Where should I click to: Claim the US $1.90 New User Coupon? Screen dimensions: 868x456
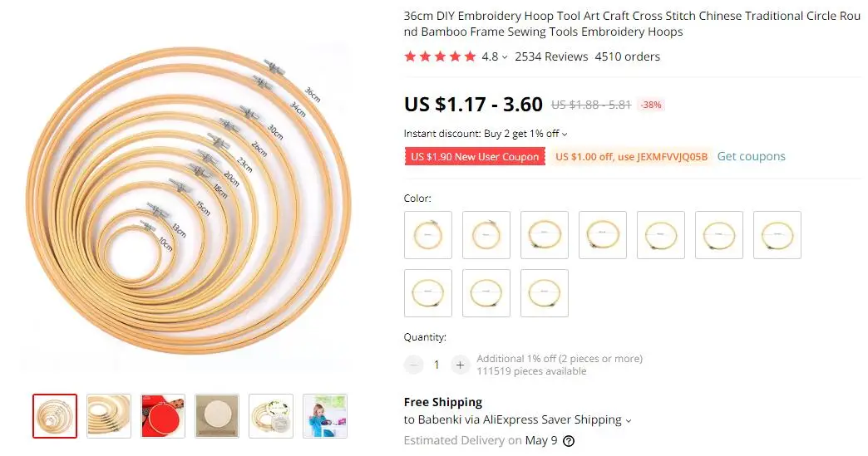[x=475, y=156]
